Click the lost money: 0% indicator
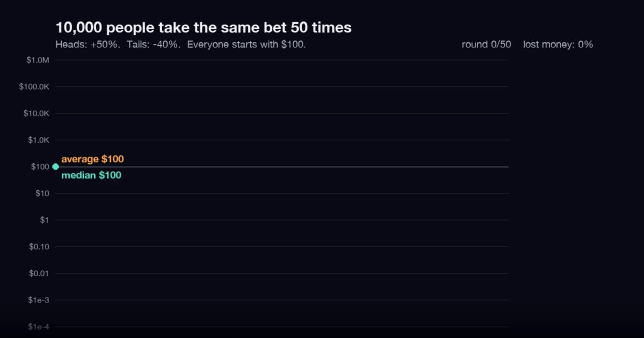The height and width of the screenshot is (338, 644). (558, 45)
